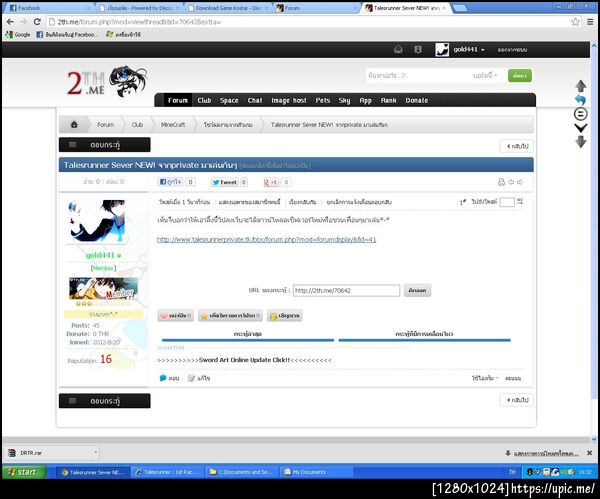Image resolution: width=600 pixels, height=499 pixels.
Task: Reload the current page
Action: 37,22
